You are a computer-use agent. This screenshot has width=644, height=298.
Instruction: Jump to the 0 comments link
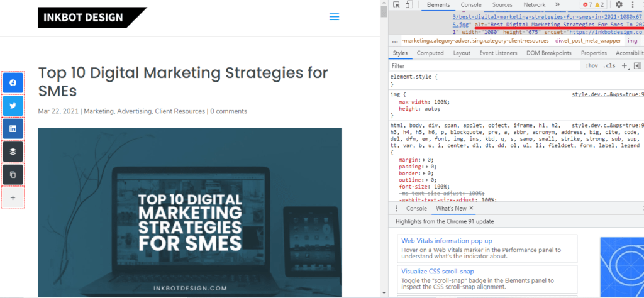click(x=229, y=111)
